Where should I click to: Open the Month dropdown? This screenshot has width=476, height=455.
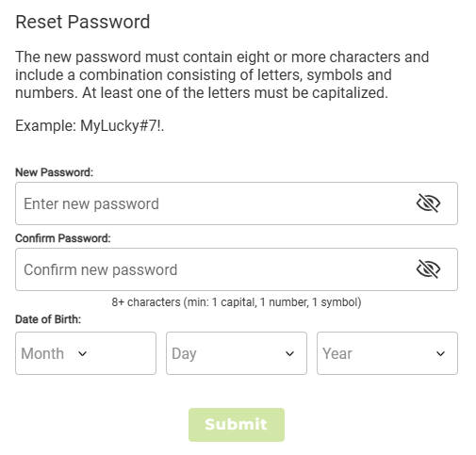[86, 353]
